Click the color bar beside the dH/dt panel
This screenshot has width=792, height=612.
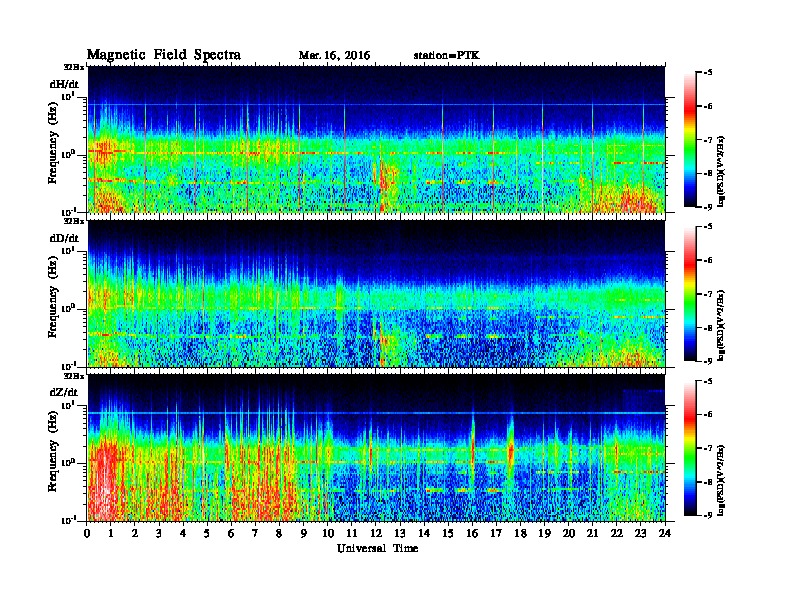[690, 140]
